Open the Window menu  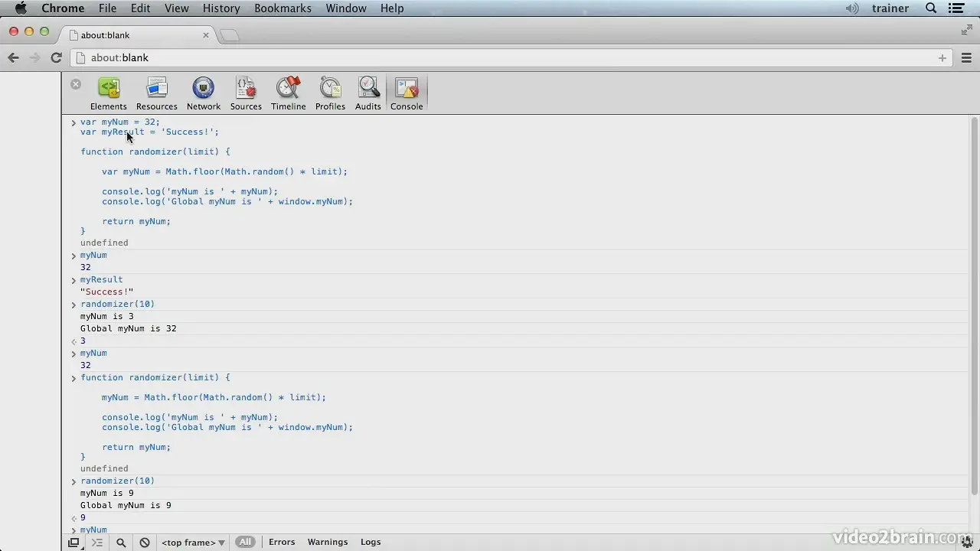point(346,8)
